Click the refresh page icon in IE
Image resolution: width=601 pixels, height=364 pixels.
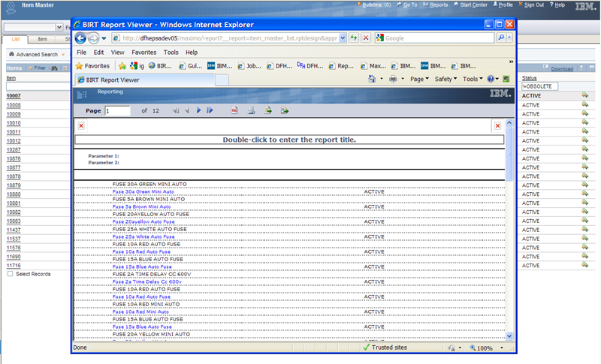click(x=353, y=38)
